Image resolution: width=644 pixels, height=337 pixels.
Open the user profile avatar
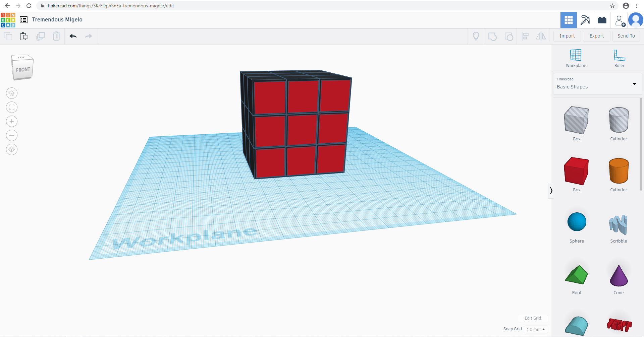coord(636,20)
